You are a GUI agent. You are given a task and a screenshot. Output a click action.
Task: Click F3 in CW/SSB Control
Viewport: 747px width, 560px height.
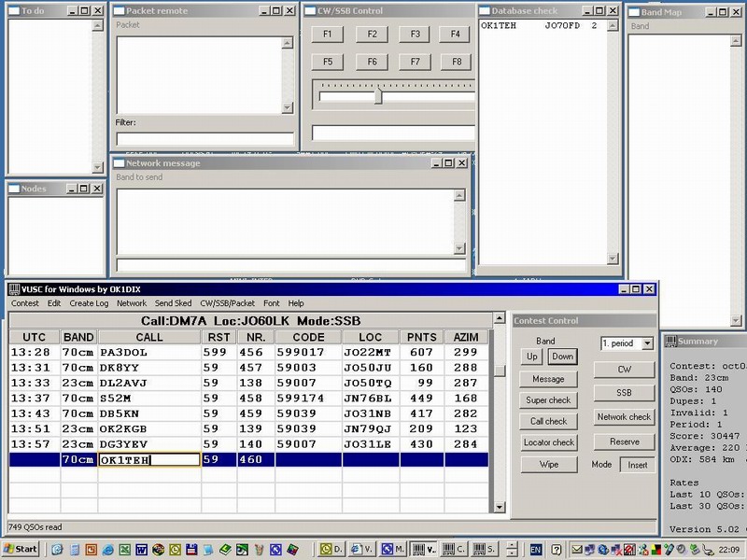pyautogui.click(x=415, y=35)
